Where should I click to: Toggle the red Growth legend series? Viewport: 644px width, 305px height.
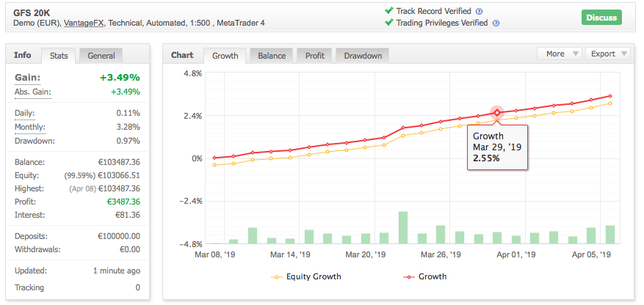point(425,276)
